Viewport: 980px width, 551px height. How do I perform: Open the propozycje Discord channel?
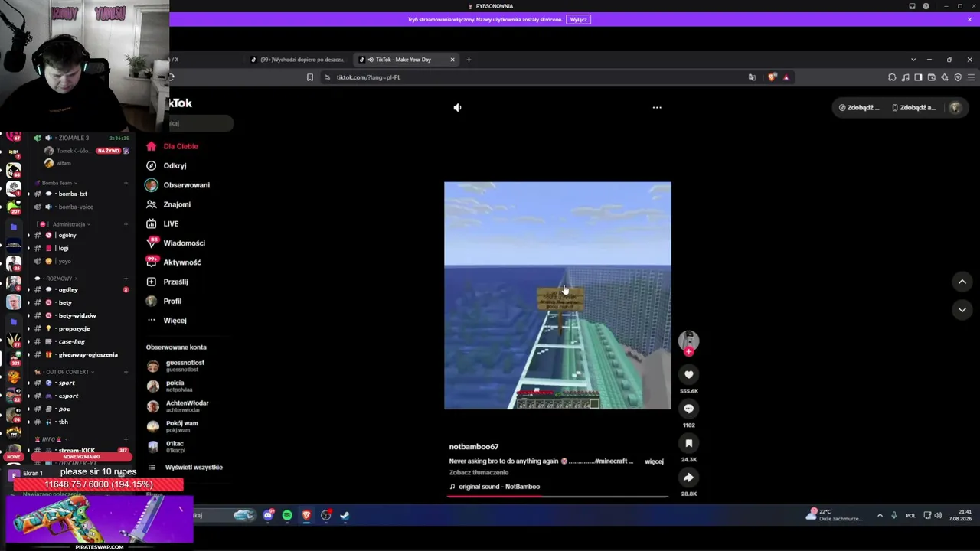pyautogui.click(x=74, y=329)
